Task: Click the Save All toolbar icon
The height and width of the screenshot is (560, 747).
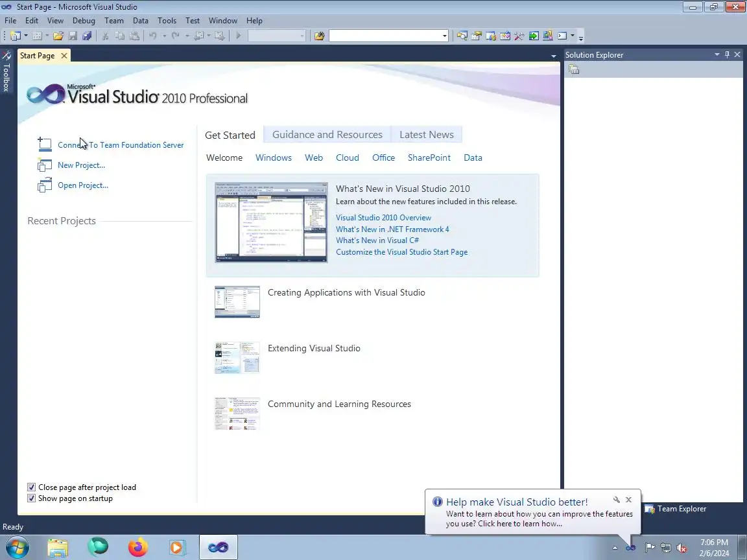Action: pos(87,36)
